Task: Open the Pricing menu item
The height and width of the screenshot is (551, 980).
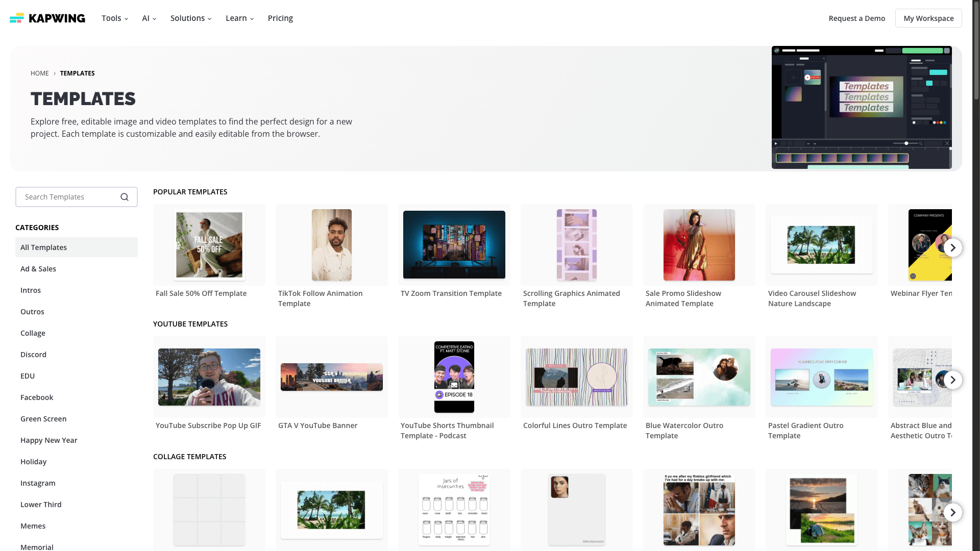Action: point(280,18)
